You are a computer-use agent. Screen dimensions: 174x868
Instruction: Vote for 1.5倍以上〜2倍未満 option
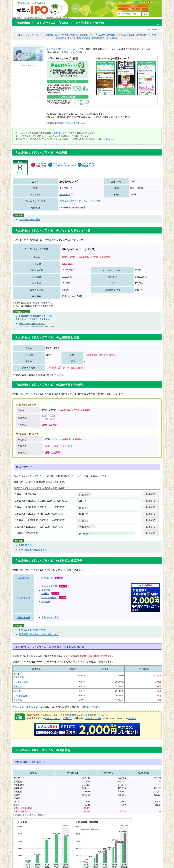(150, 514)
